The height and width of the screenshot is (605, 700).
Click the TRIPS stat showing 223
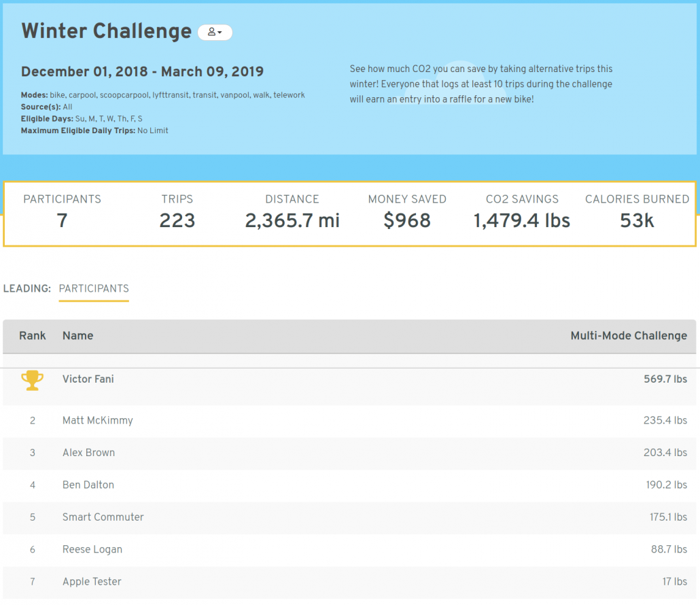(177, 213)
